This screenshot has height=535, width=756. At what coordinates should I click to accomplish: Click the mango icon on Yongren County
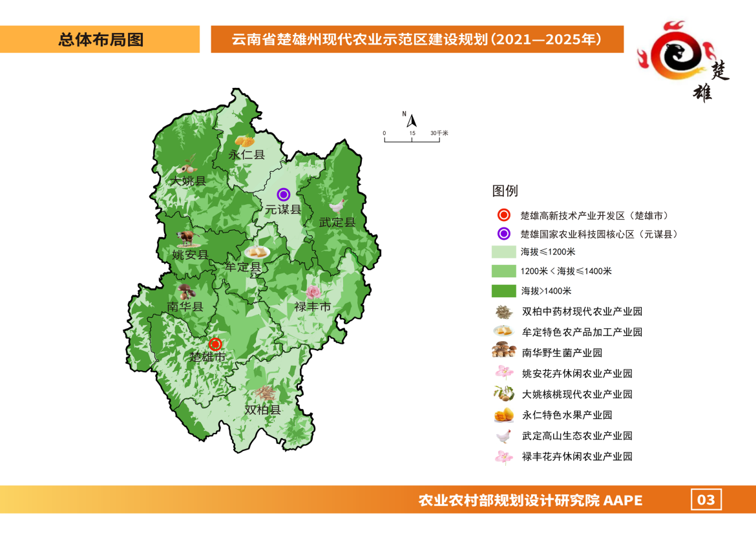click(x=244, y=140)
